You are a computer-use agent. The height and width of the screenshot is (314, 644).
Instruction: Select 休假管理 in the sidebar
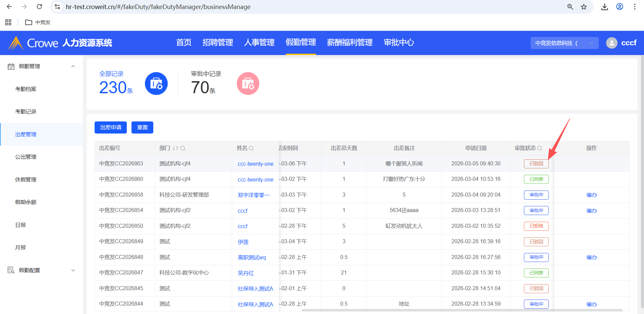point(26,180)
